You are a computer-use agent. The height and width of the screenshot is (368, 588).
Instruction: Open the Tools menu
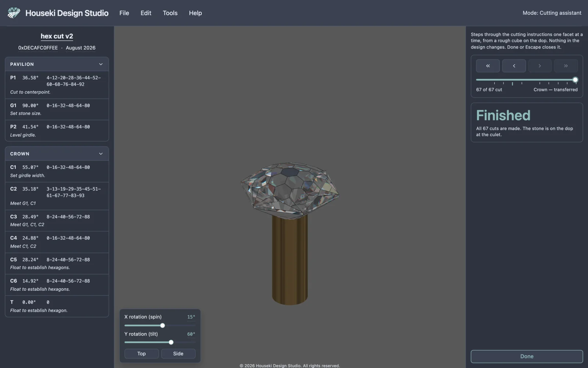click(x=170, y=13)
